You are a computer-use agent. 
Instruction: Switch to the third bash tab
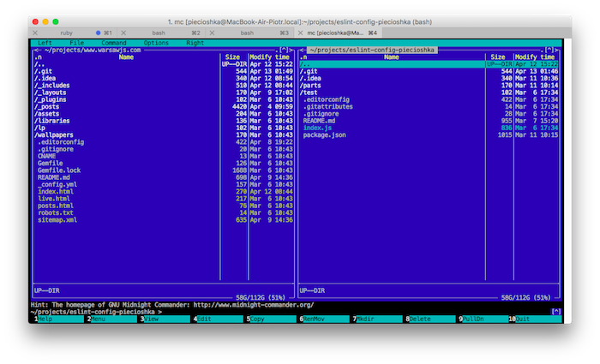click(x=247, y=33)
